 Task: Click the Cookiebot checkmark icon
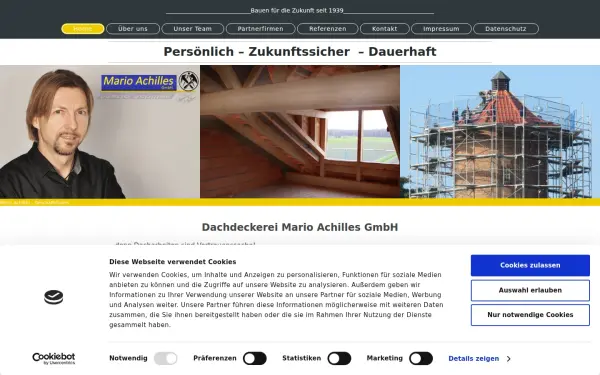coord(54,297)
